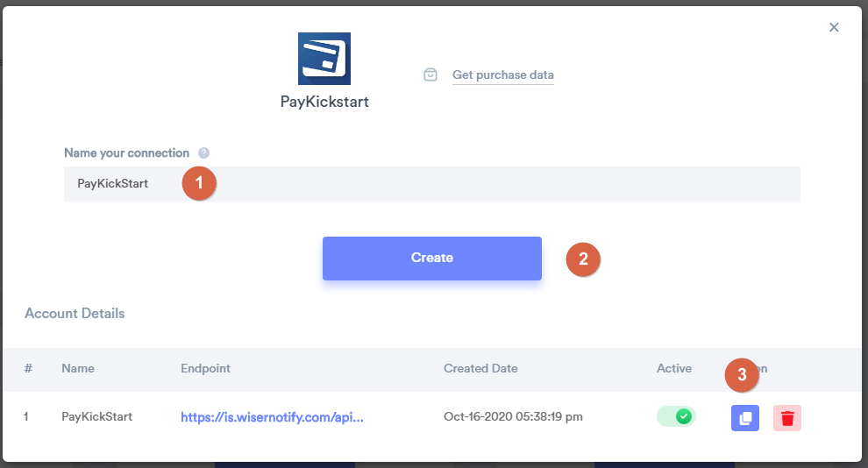Close the PayKickstart dialog
This screenshot has width=868, height=468.
click(x=834, y=27)
